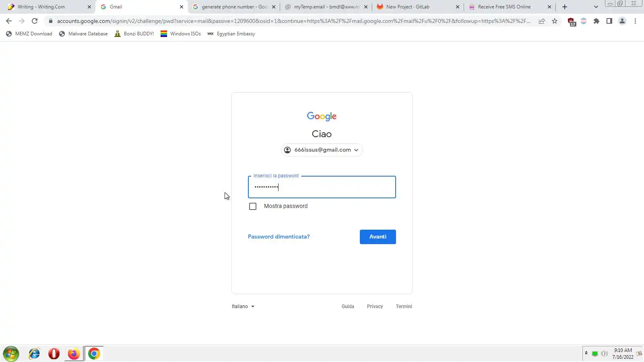Close the Writing.Com tab
644x362 pixels.
coord(89,7)
